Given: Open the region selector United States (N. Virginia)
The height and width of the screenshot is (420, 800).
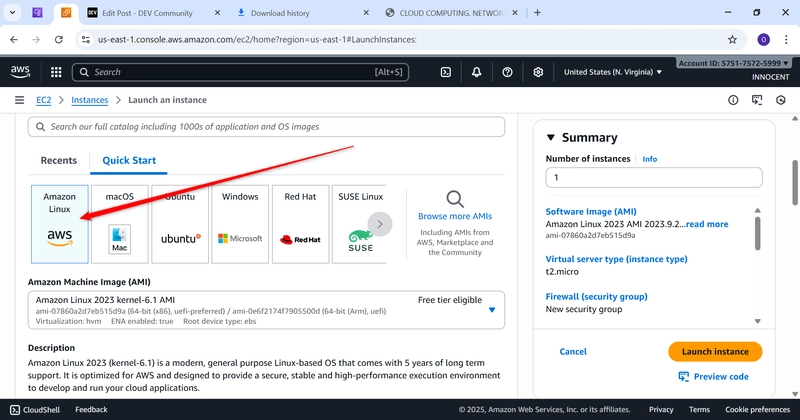Looking at the screenshot, I should pos(613,72).
